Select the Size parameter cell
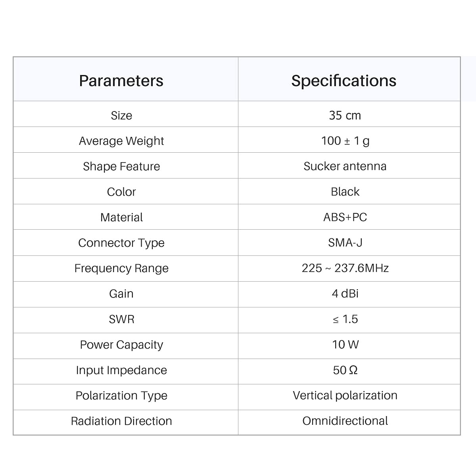476x476 pixels. pos(121,115)
